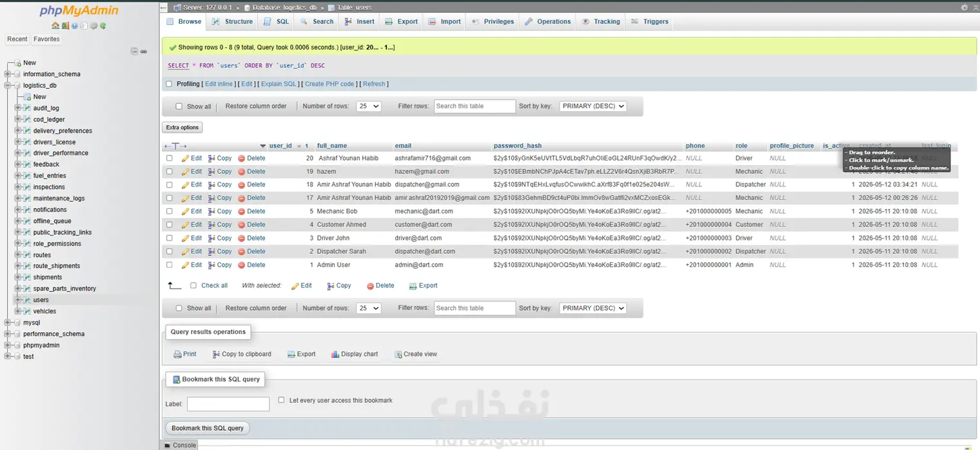Tick upper Show all checkbox
The image size is (980, 450).
click(x=179, y=106)
